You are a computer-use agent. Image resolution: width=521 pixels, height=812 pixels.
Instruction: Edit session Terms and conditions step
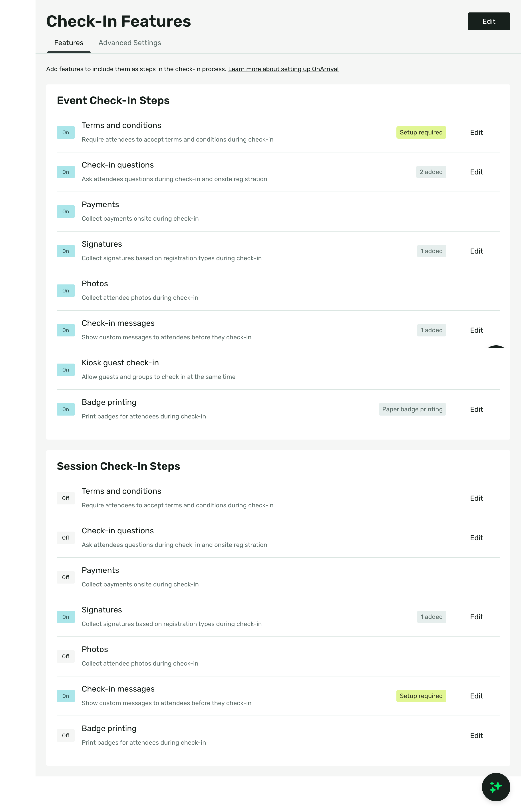point(476,498)
